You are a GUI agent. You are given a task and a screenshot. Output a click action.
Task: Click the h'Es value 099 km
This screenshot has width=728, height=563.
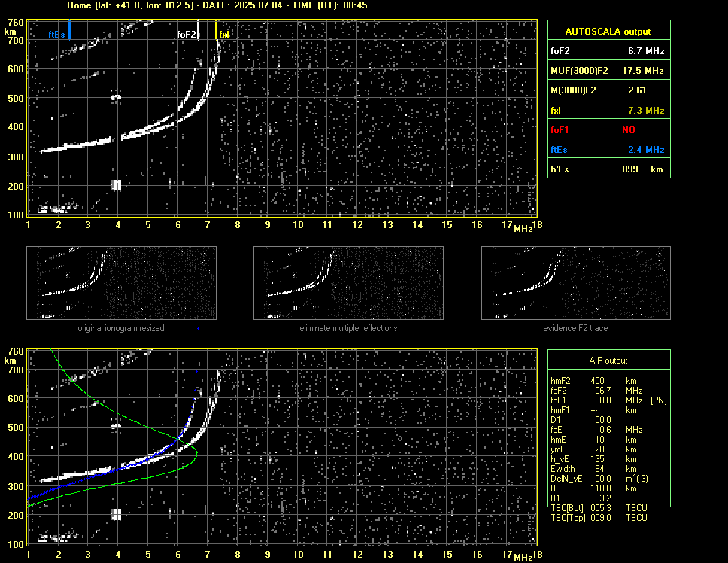pyautogui.click(x=642, y=169)
